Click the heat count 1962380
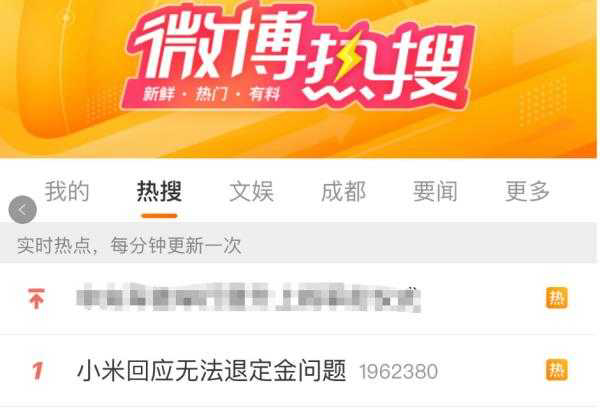The width and height of the screenshot is (600, 411). [399, 372]
